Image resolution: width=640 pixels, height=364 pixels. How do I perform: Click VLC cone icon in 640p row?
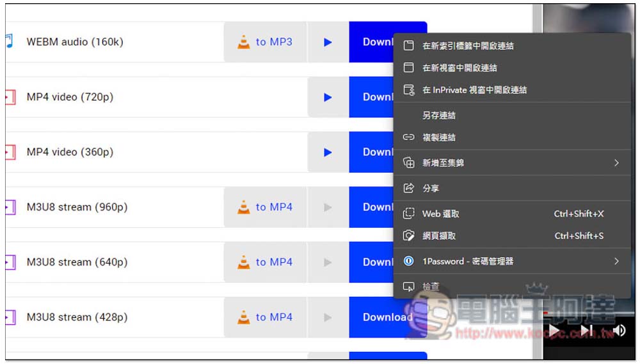[x=244, y=262]
